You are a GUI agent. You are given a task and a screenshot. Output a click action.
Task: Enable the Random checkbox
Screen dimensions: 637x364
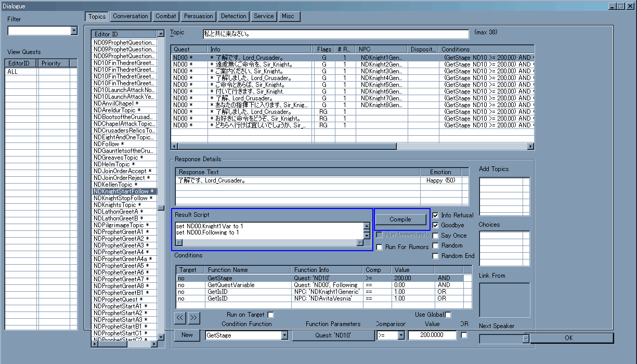pos(436,245)
